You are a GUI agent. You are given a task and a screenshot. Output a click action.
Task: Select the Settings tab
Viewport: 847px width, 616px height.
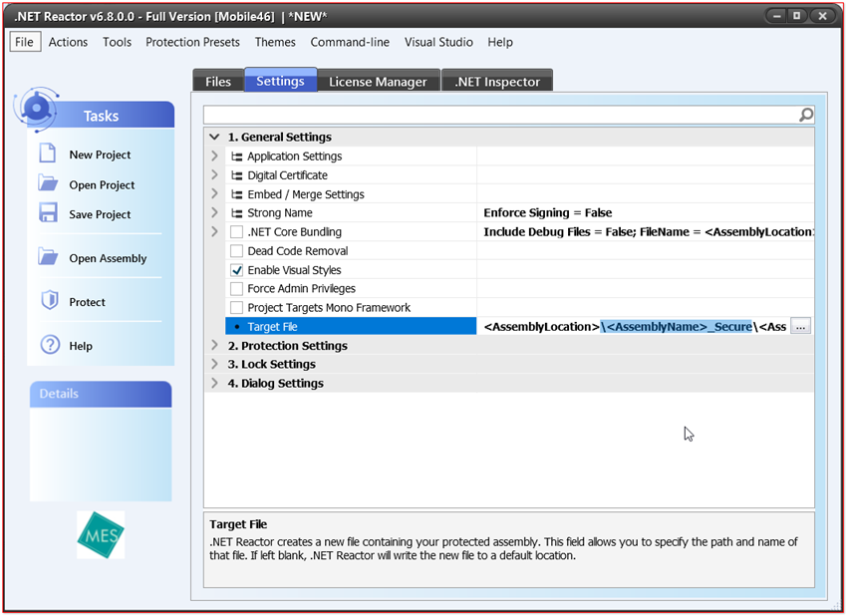[x=280, y=81]
